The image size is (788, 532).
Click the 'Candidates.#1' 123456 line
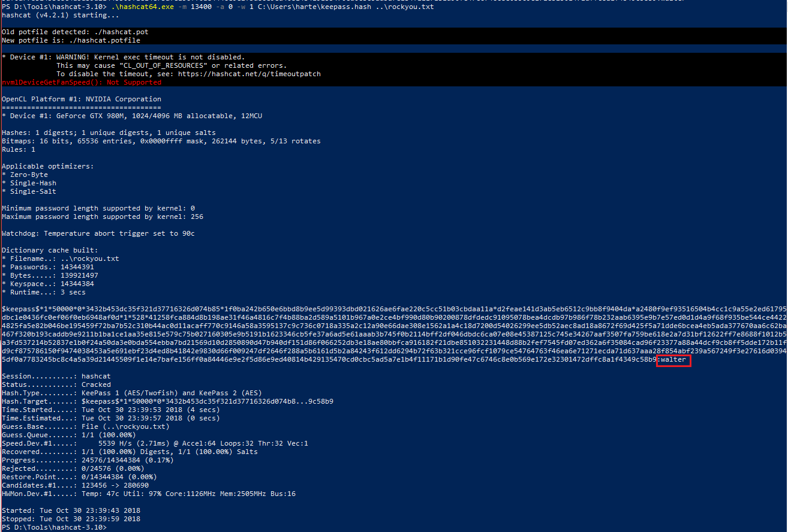75,485
